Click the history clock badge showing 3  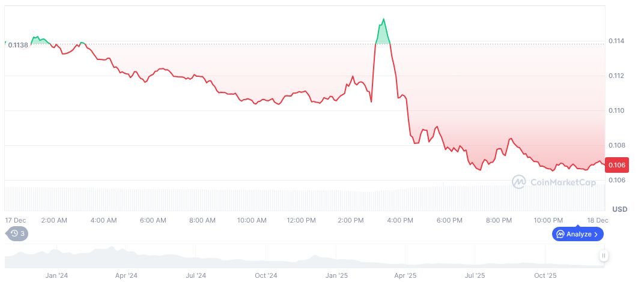point(16,233)
